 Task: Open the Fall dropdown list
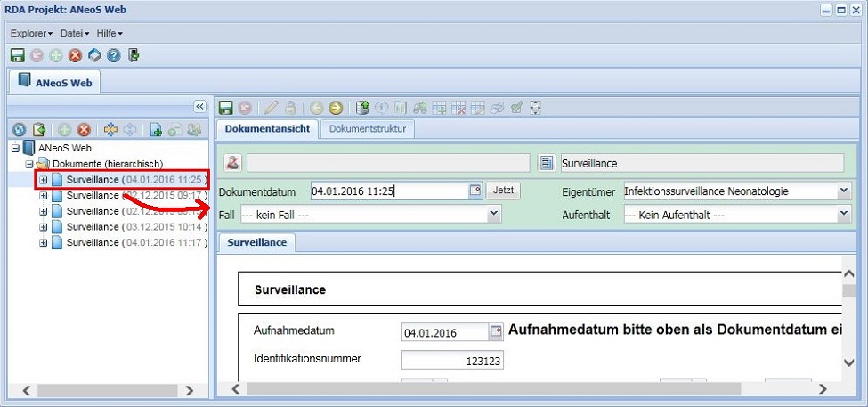[494, 215]
